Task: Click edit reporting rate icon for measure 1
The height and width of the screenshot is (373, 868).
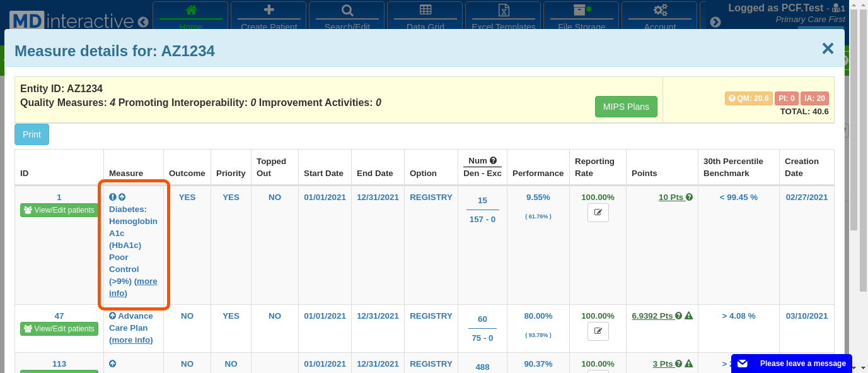Action: point(598,213)
